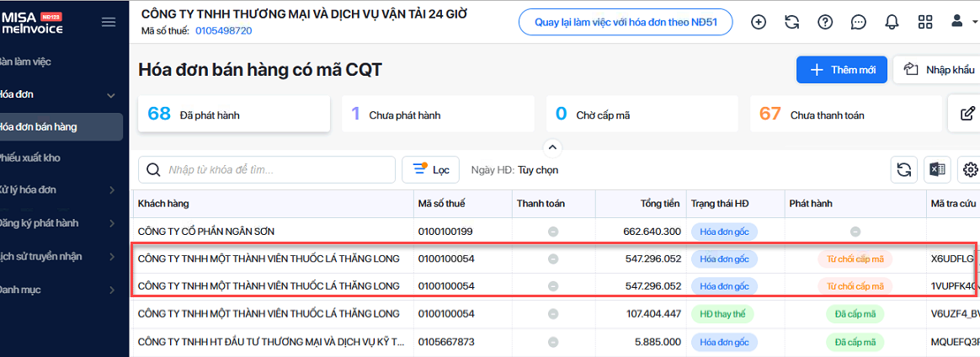
Task: Click tax code link 0105498720
Action: (x=224, y=30)
